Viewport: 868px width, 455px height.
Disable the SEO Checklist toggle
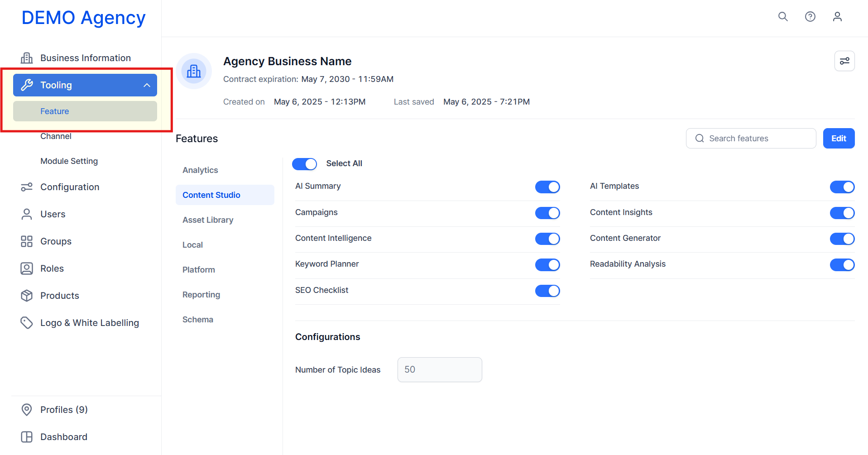pos(547,291)
